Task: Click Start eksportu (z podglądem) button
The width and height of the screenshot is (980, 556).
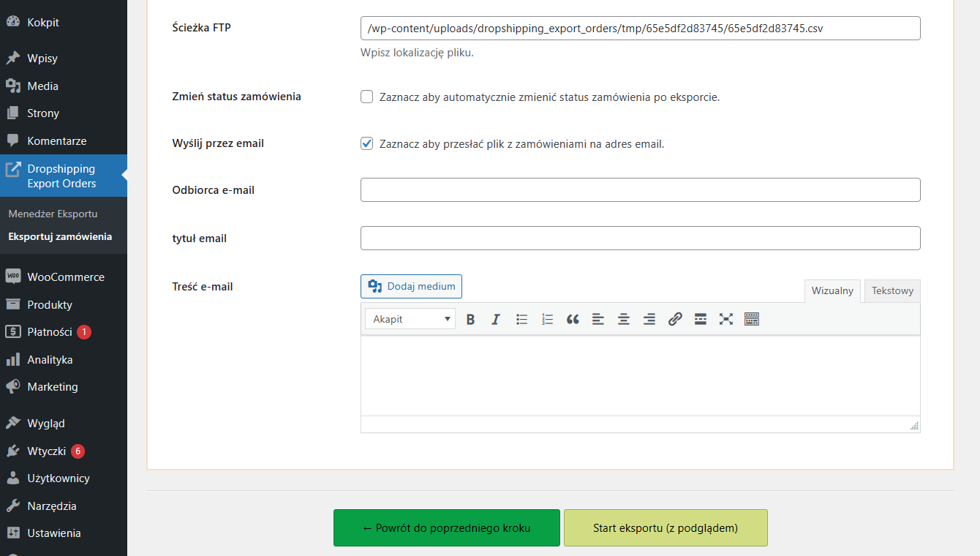Action: pos(666,527)
